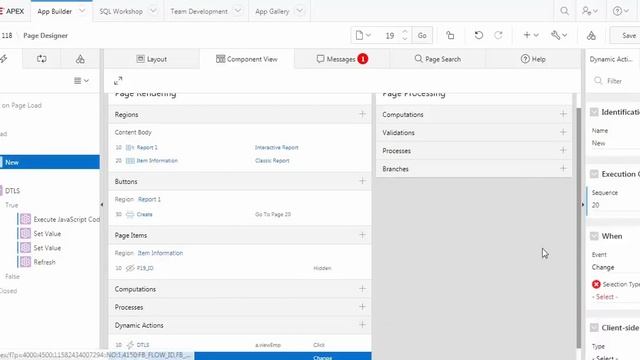640x360 pixels.
Task: Open the SQL Workshop dropdown arrow
Action: tap(153, 11)
